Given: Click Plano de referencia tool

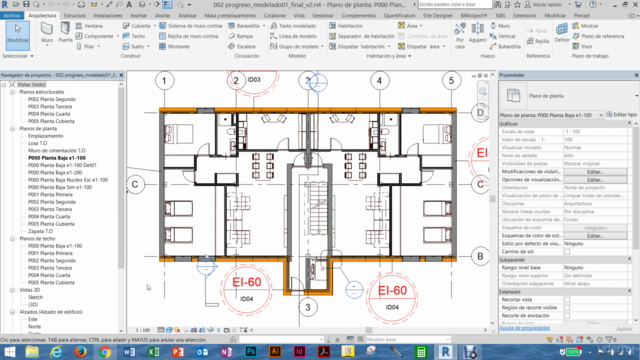Looking at the screenshot, I should coord(598,36).
